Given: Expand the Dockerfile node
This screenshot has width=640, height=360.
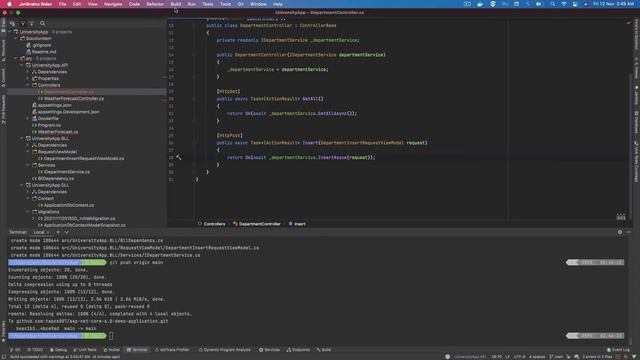Looking at the screenshot, I should point(28,118).
